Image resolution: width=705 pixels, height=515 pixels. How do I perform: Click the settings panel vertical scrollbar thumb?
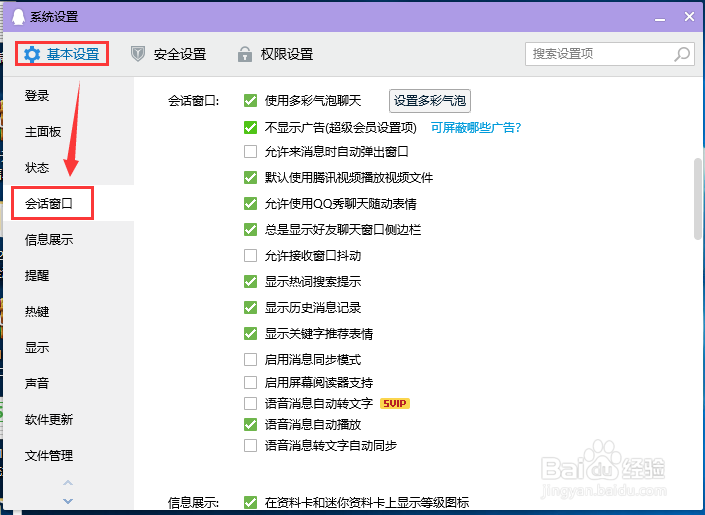click(698, 199)
